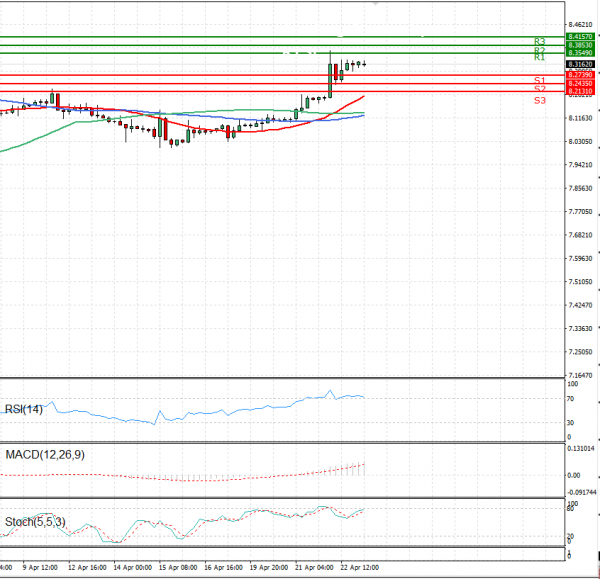Click the 7.42470 price axis value

580,305
